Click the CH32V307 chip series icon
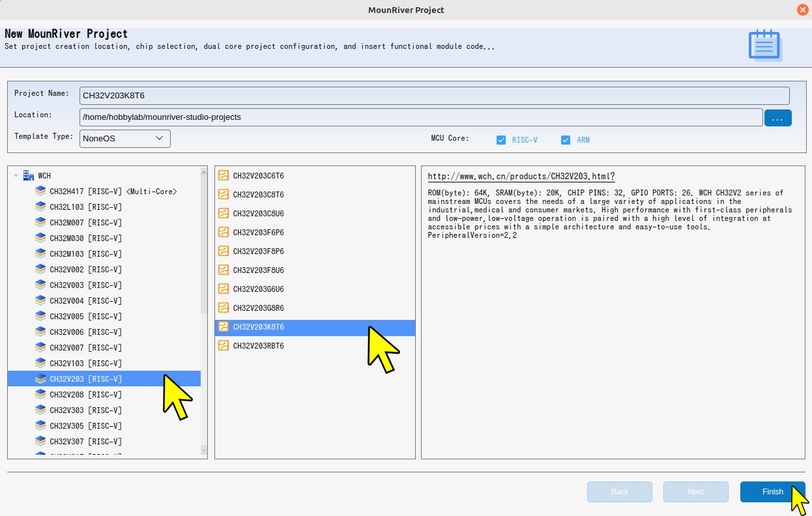The height and width of the screenshot is (516, 812). point(40,442)
